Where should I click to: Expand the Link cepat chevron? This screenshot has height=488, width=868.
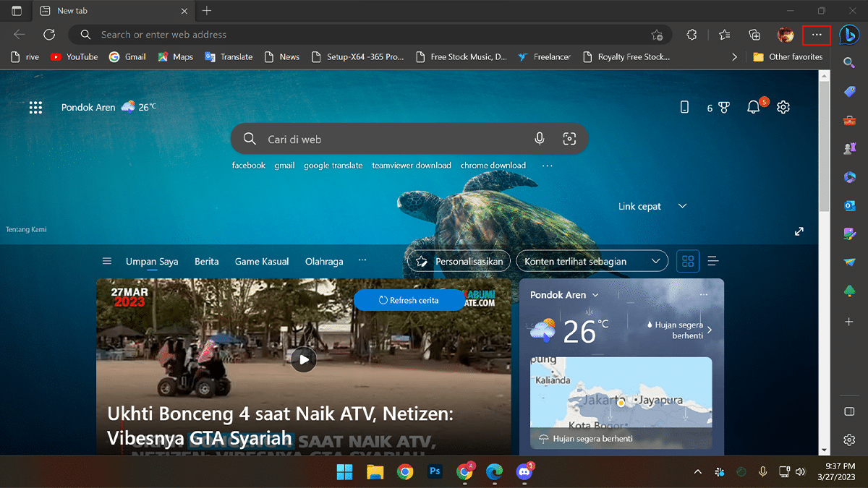coord(681,206)
